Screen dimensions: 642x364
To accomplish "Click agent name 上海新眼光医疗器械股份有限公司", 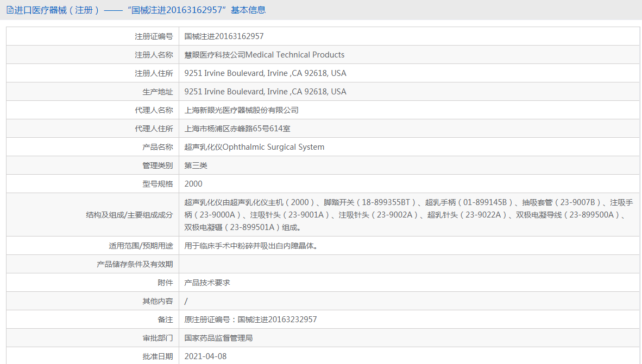I will pos(242,110).
